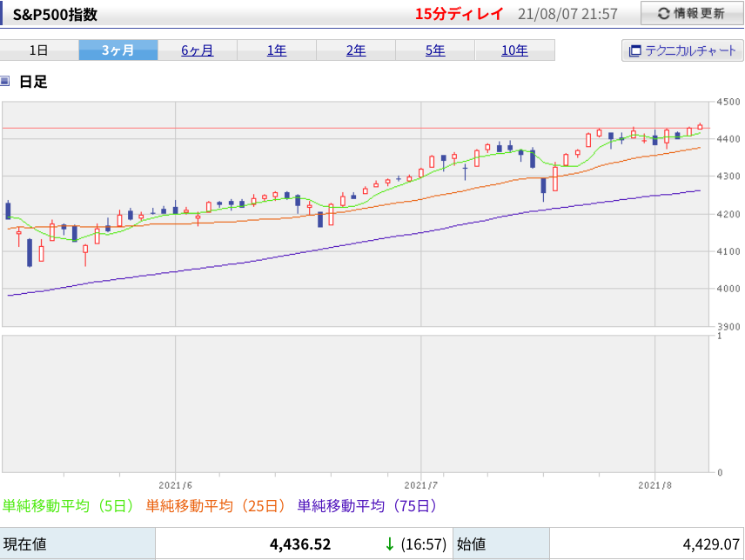Click the current value 4,436.52

pos(299,543)
